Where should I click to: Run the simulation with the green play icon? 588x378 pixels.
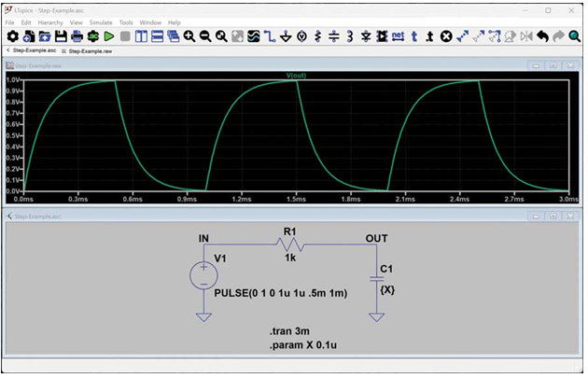coord(109,36)
